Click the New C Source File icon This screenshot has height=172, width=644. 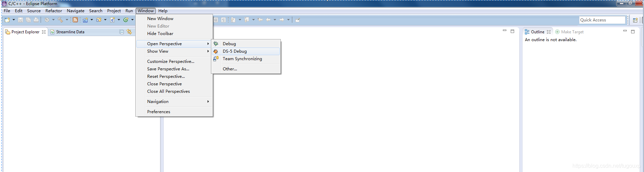(x=113, y=20)
